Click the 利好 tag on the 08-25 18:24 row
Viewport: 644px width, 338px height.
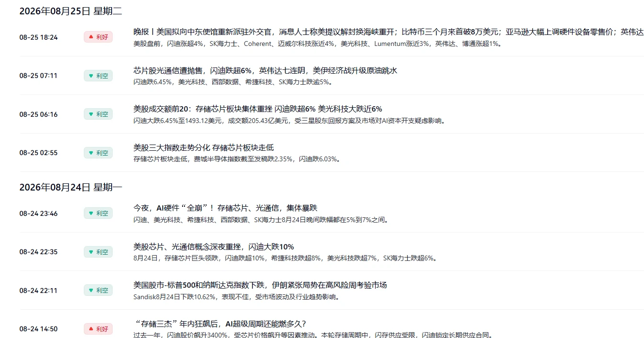pos(98,37)
